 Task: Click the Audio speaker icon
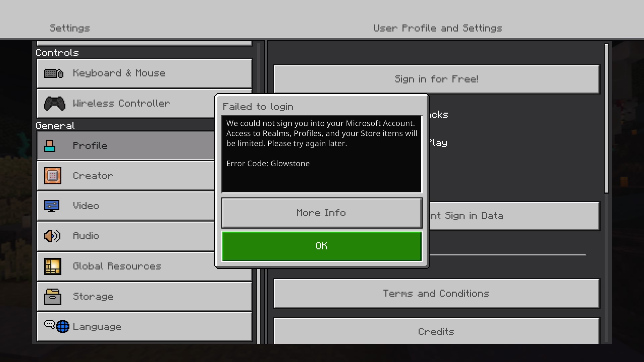click(x=52, y=236)
